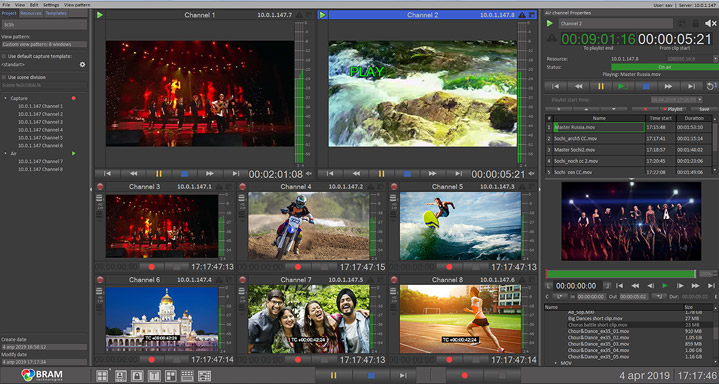Open the View menu

[x=20, y=5]
